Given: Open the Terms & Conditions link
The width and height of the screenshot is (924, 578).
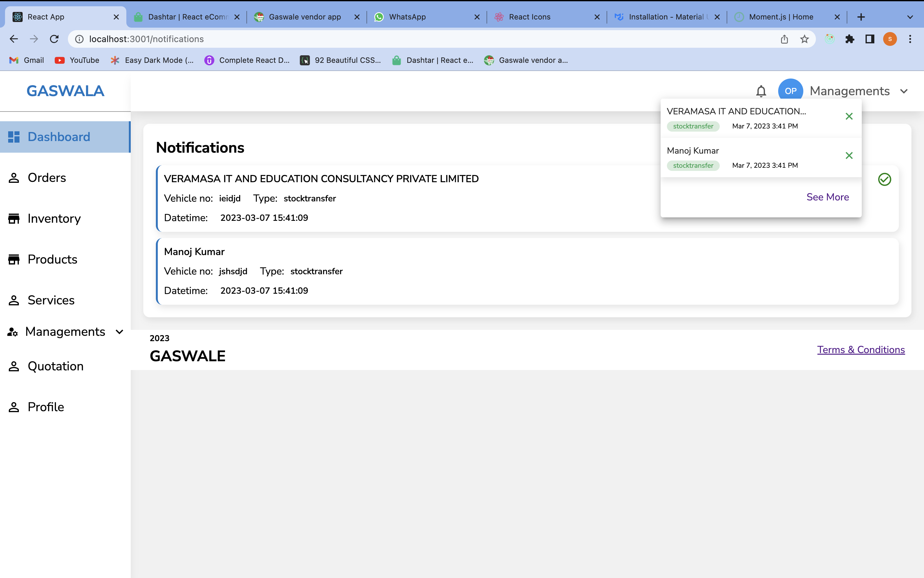Looking at the screenshot, I should tap(861, 350).
